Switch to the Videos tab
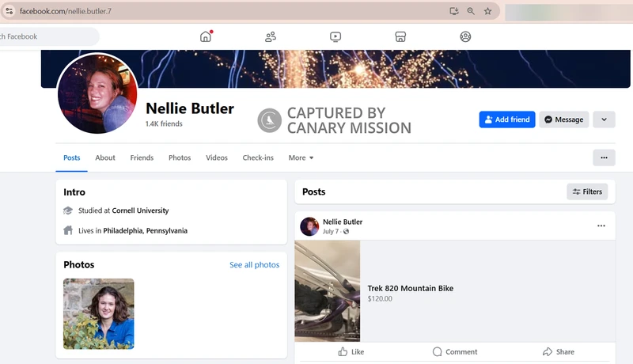The width and height of the screenshot is (633, 364). (217, 157)
